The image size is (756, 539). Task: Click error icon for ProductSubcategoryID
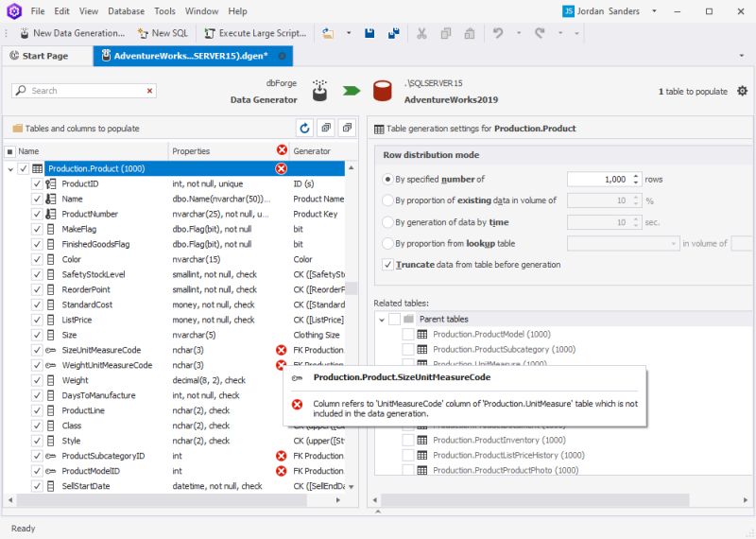click(x=281, y=456)
